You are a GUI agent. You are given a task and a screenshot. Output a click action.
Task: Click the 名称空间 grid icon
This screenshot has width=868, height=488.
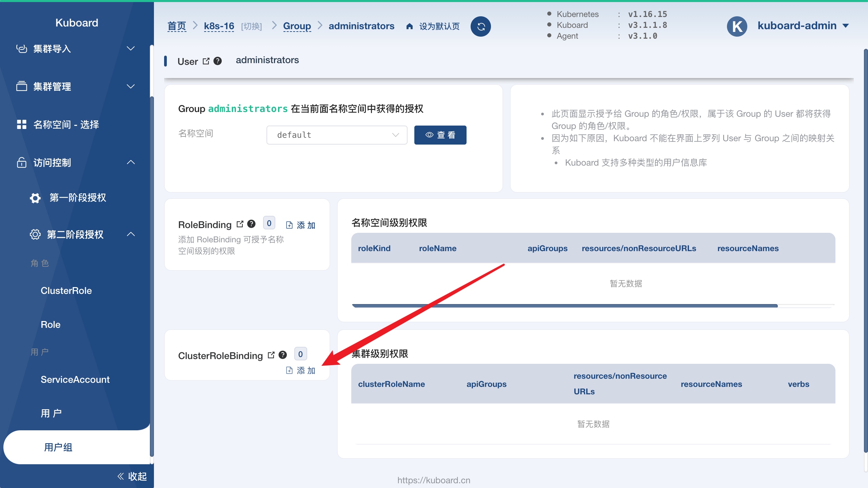point(22,124)
